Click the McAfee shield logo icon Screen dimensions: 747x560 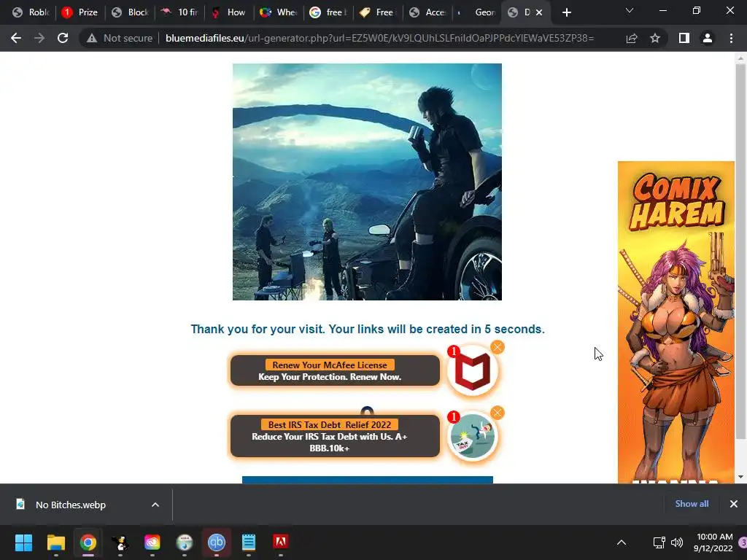tap(473, 371)
